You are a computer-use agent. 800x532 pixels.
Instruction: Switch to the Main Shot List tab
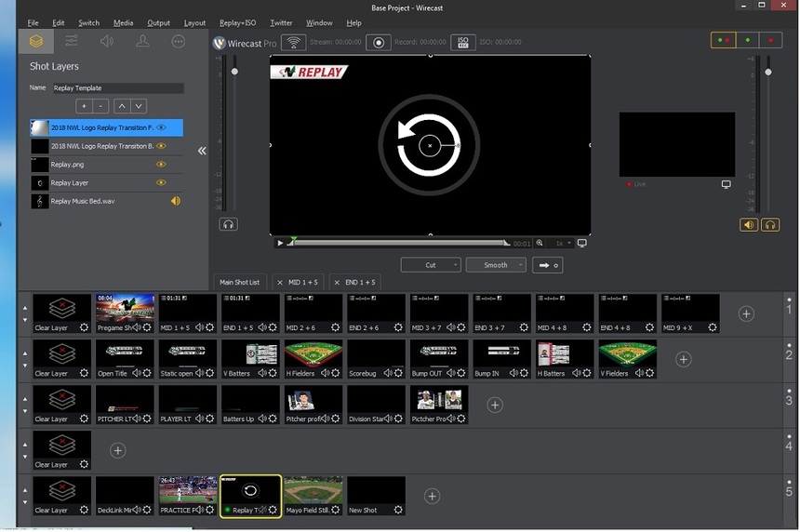pos(239,282)
